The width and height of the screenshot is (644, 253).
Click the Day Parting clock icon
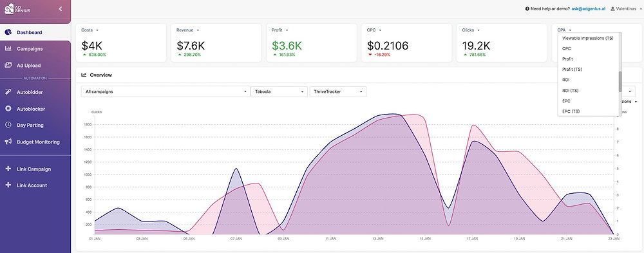click(8, 125)
